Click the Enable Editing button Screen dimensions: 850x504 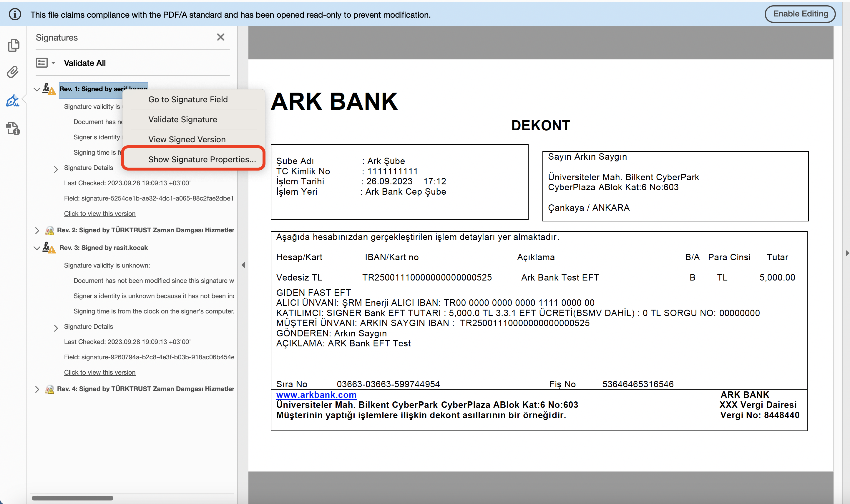point(800,14)
